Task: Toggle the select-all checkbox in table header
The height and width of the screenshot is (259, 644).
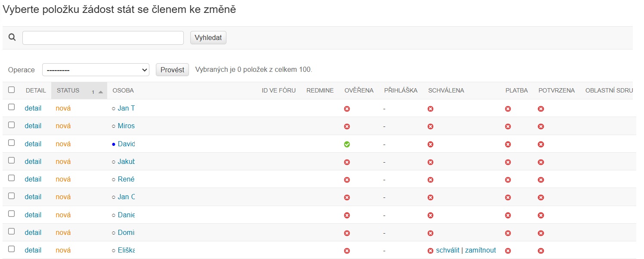Action: (x=12, y=90)
